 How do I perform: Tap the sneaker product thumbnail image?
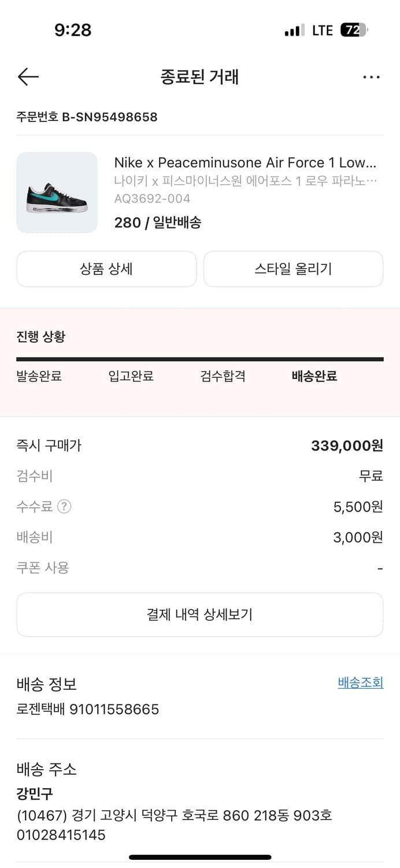coord(57,192)
